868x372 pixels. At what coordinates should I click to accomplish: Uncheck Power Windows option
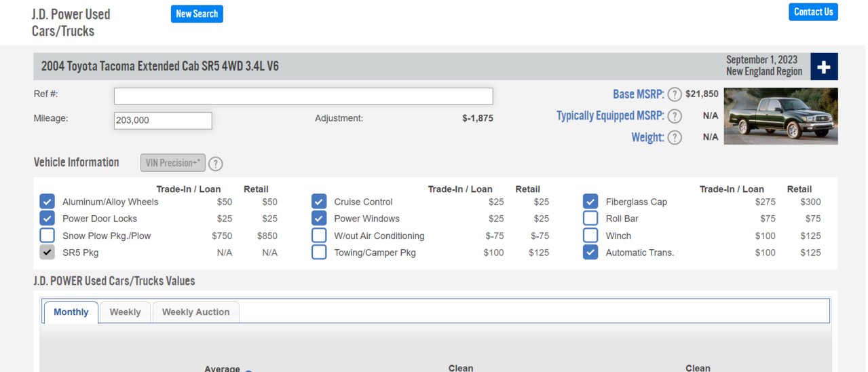319,219
